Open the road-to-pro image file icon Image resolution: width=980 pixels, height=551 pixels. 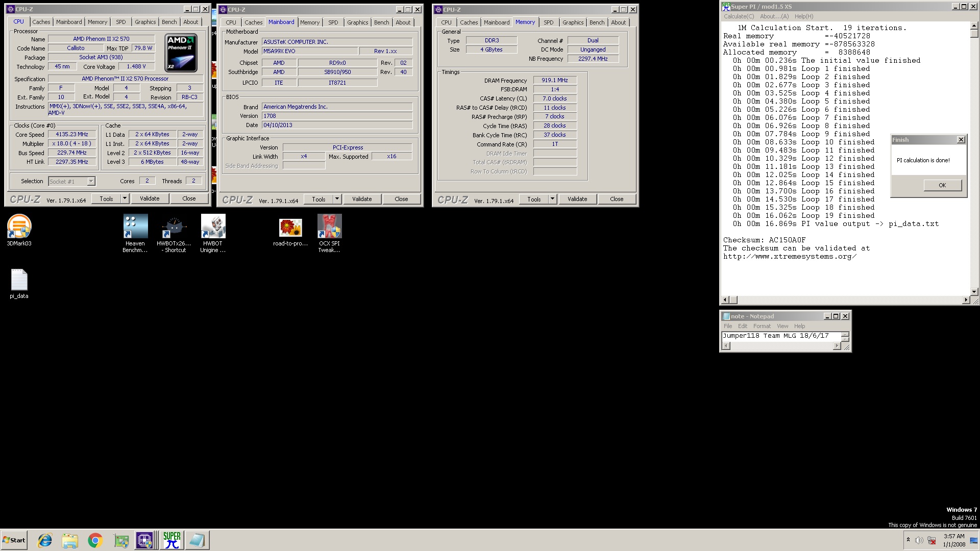pyautogui.click(x=290, y=231)
